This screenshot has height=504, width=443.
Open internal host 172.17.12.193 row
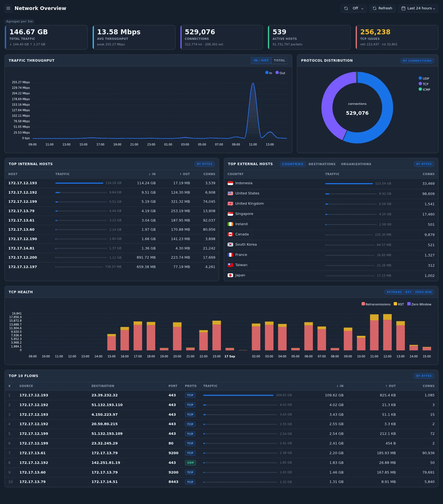(x=112, y=183)
